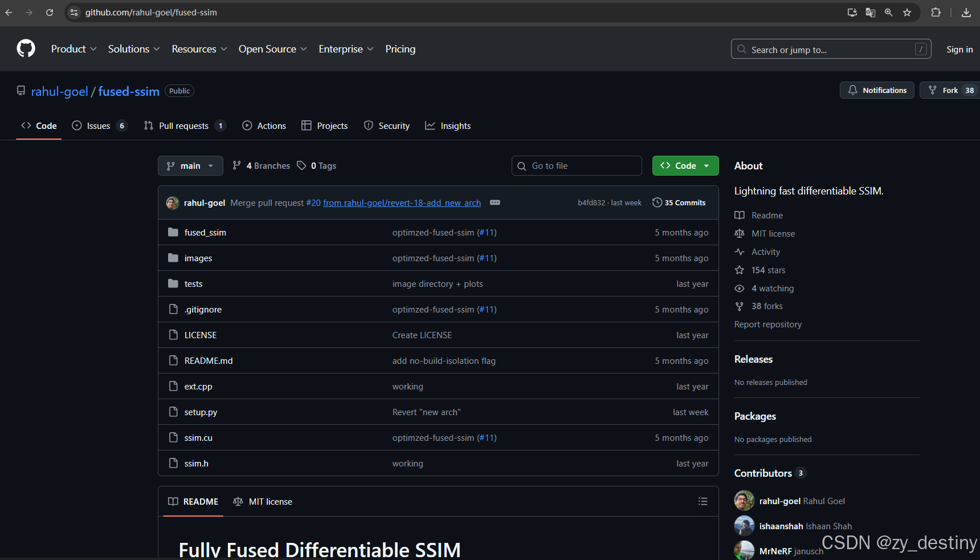980x560 pixels.
Task: Open the fused-ssim repository name link
Action: click(129, 91)
